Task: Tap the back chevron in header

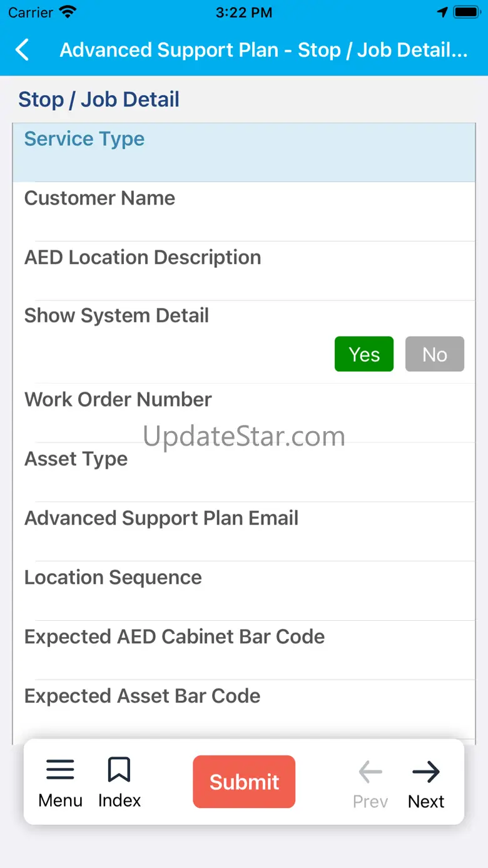Action: [x=23, y=50]
